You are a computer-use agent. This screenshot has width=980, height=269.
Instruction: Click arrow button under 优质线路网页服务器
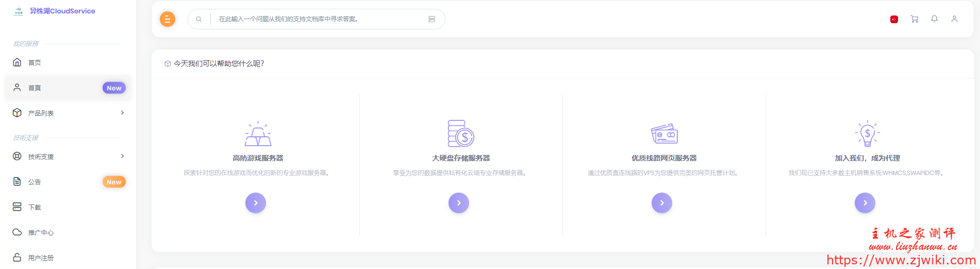[662, 203]
